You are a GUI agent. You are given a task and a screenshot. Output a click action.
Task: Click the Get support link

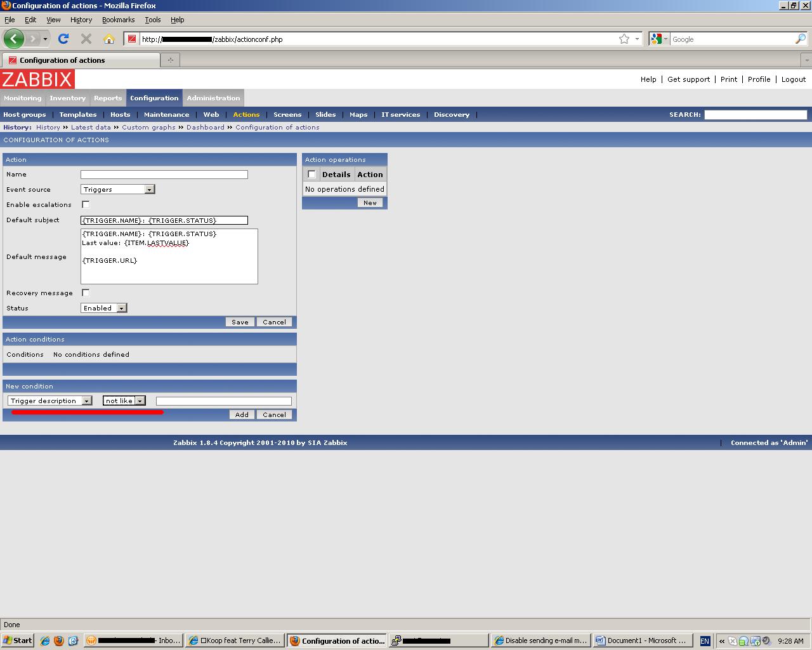(x=688, y=79)
